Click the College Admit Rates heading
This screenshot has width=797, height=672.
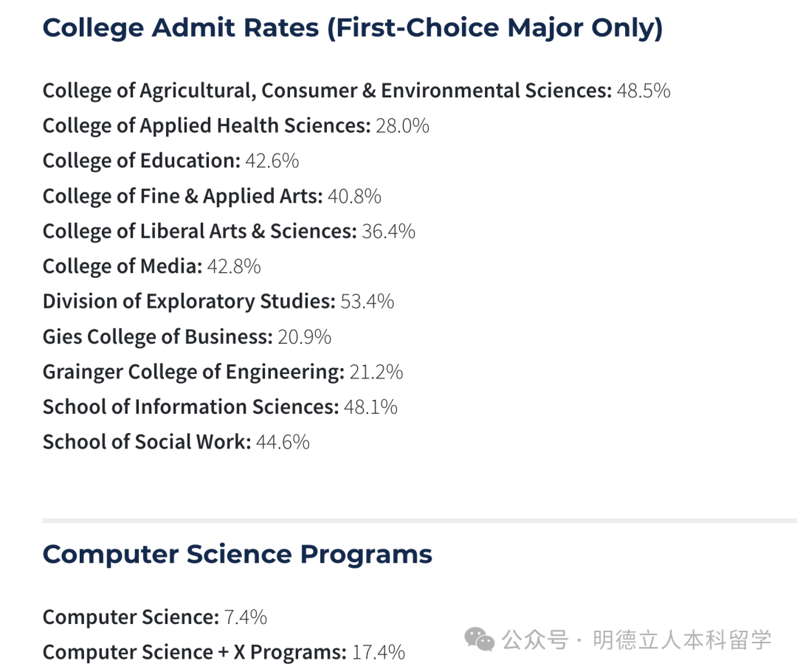352,28
